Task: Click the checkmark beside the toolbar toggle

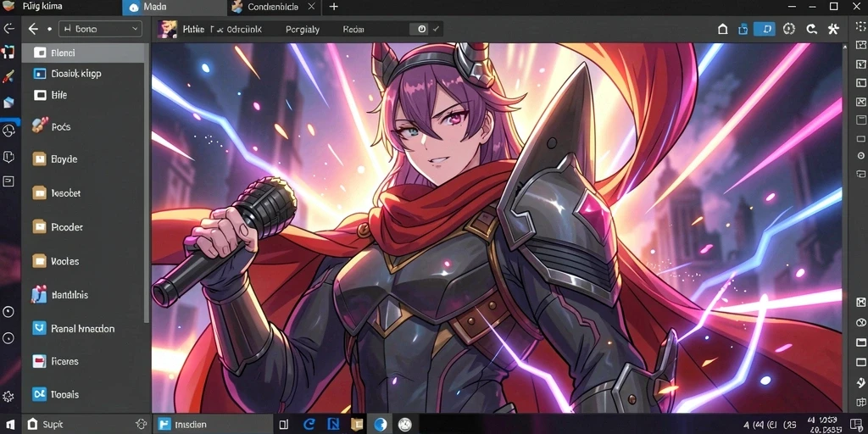Action: 437,30
